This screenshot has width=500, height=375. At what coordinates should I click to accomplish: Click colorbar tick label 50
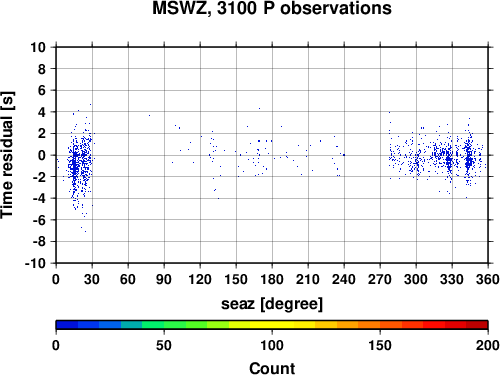tap(164, 345)
